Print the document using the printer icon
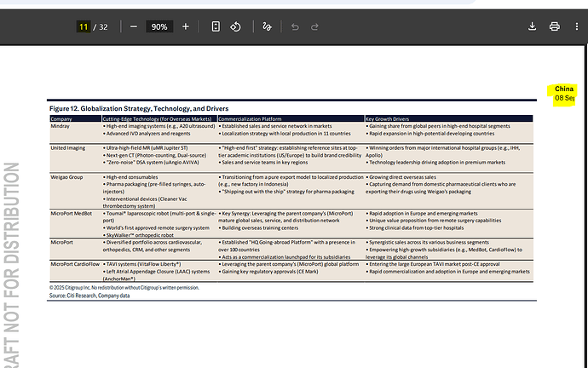The height and width of the screenshot is (368, 588). [555, 26]
